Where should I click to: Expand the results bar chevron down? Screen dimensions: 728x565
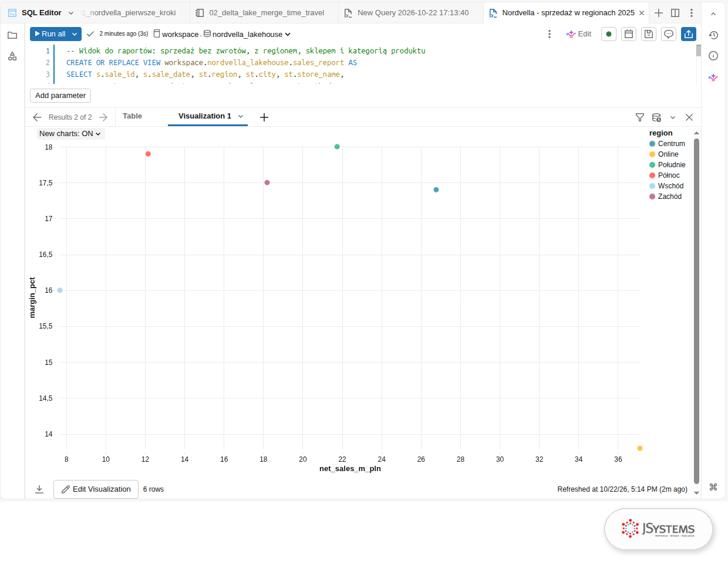(x=673, y=117)
